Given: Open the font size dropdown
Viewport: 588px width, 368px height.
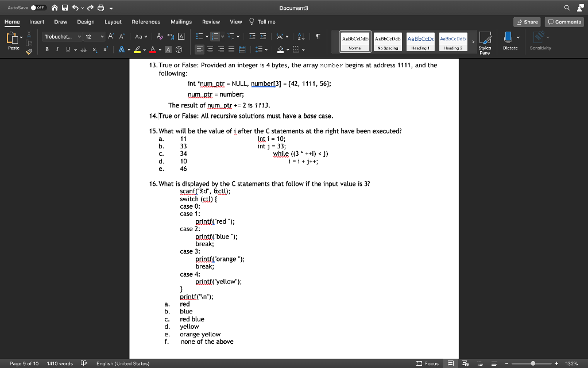Looking at the screenshot, I should click(102, 37).
